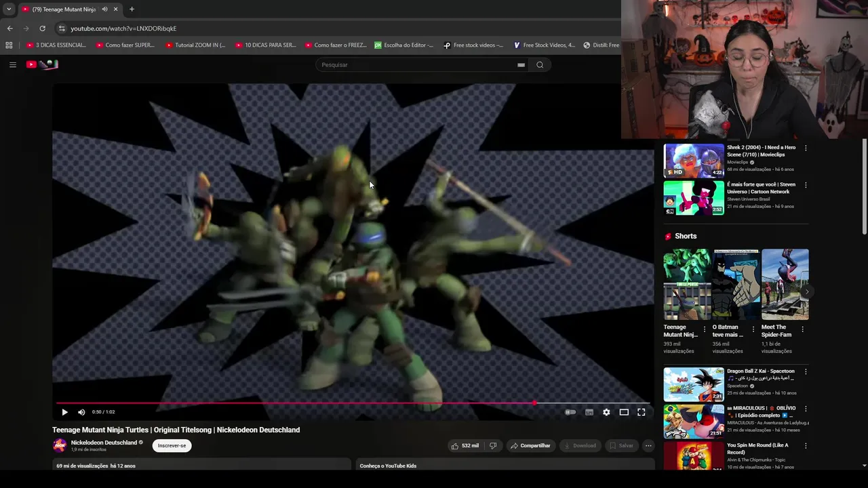
Task: View site information icon in address bar
Action: 62,28
